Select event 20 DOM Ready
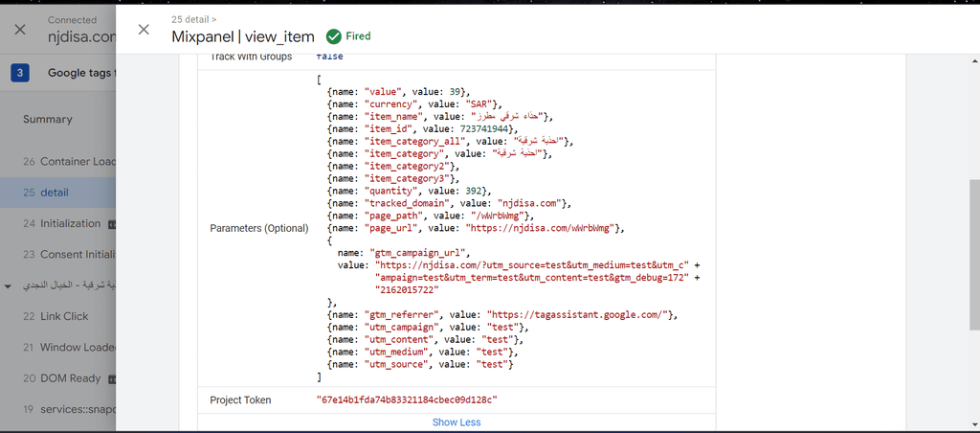This screenshot has height=433, width=980. 57,378
